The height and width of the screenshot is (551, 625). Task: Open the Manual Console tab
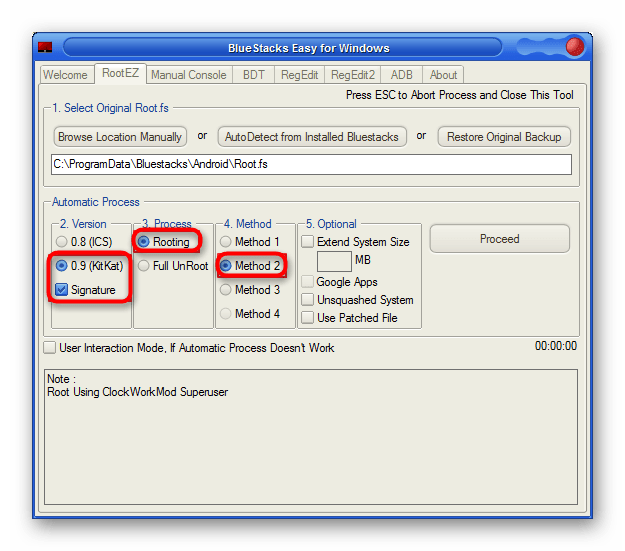click(x=189, y=75)
